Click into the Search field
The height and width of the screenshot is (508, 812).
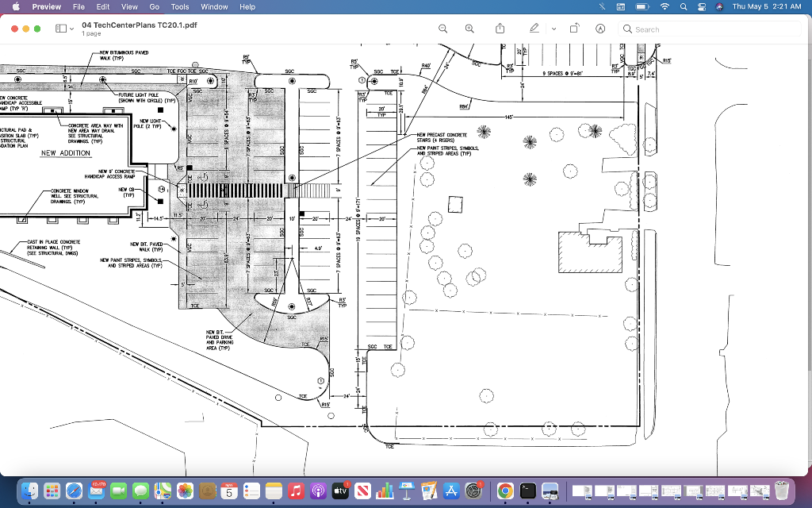pyautogui.click(x=710, y=29)
